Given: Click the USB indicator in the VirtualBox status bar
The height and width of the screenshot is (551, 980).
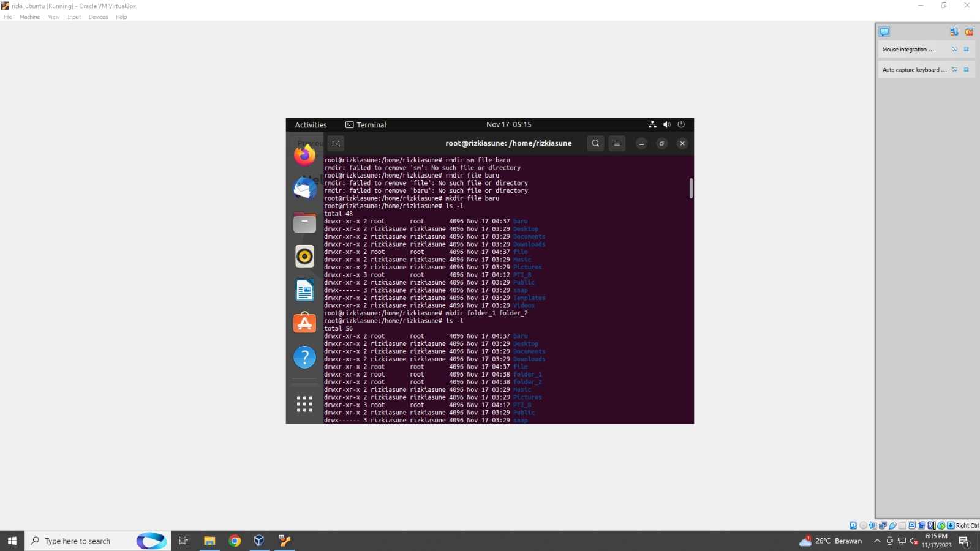Looking at the screenshot, I should click(893, 525).
